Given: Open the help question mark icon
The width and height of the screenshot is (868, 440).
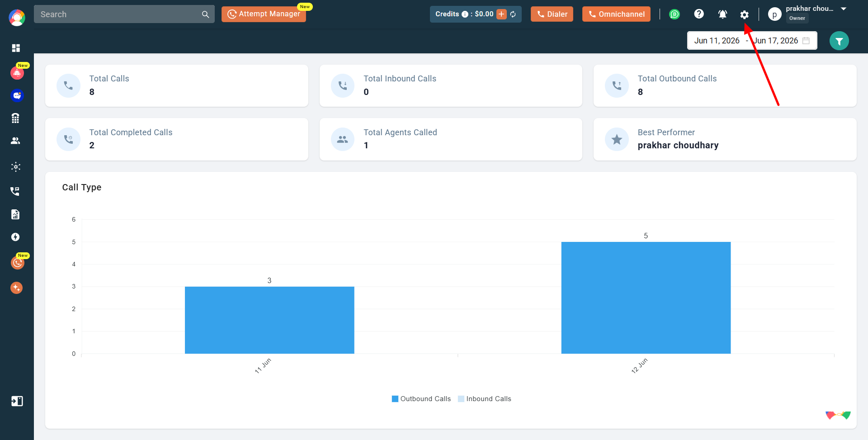Looking at the screenshot, I should pyautogui.click(x=699, y=14).
